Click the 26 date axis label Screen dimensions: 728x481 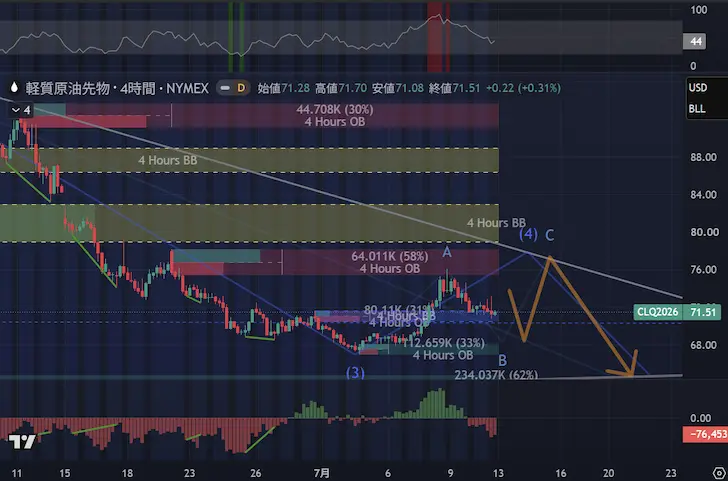256,474
